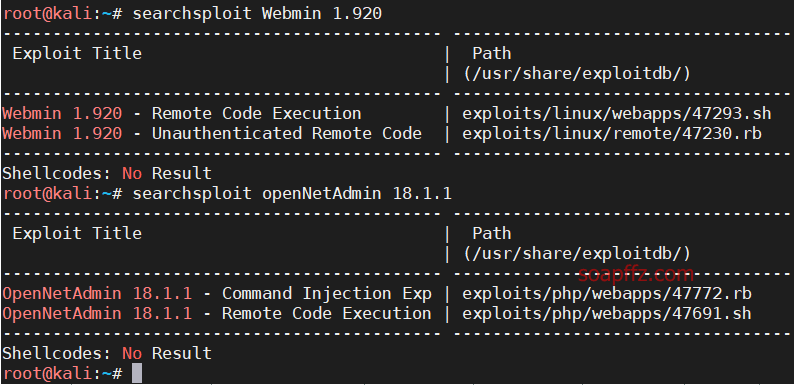Click 'OpenNetAdmin 18.1.1 - Remote Code Execution' entry
Viewport: 794px width, 385px height.
click(x=217, y=314)
